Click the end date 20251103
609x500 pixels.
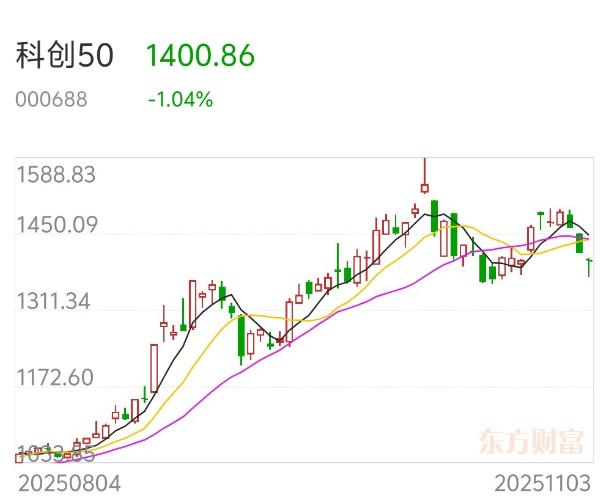[542, 483]
